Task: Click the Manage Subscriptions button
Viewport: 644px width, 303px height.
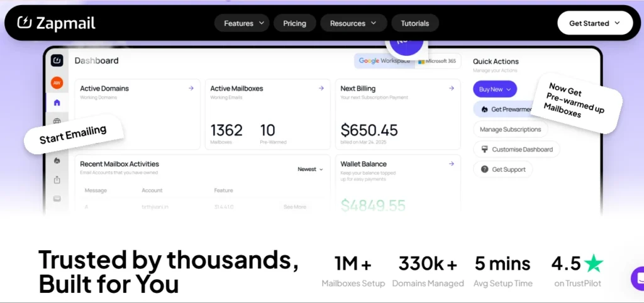Action: click(x=511, y=129)
